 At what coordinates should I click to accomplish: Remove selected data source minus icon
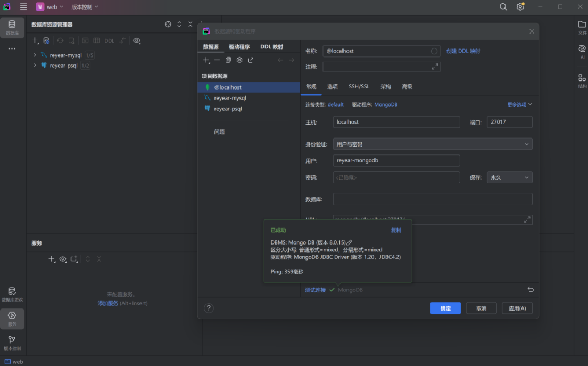click(217, 60)
